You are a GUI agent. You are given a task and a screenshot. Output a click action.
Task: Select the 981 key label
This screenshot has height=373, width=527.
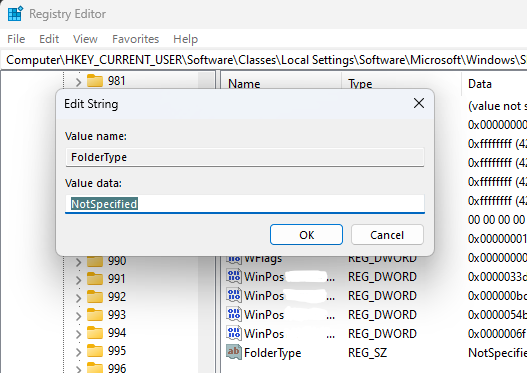click(x=117, y=81)
